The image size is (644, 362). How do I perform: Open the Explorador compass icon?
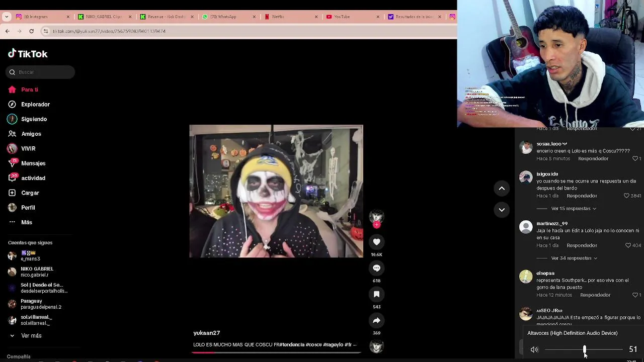tap(12, 104)
